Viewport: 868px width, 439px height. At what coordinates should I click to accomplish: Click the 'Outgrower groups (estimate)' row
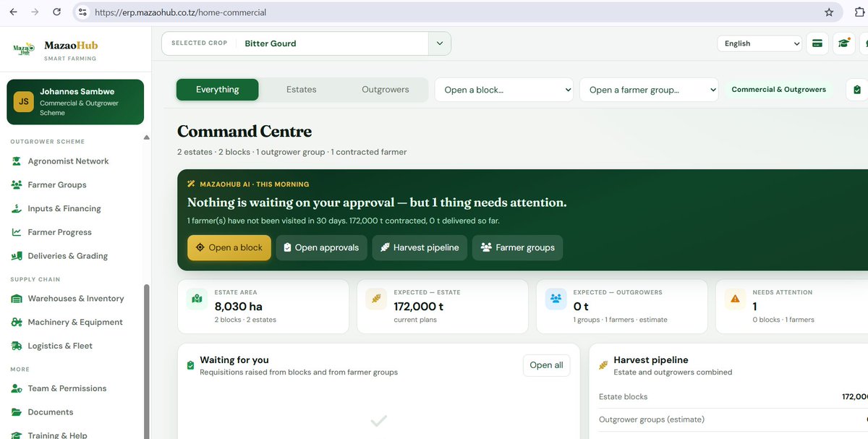pyautogui.click(x=732, y=419)
